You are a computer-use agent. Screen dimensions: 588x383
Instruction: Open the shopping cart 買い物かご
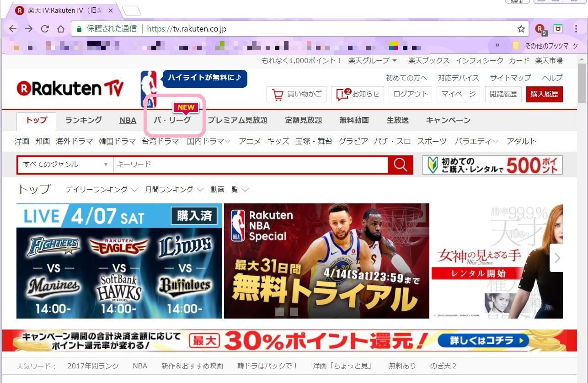tap(297, 94)
